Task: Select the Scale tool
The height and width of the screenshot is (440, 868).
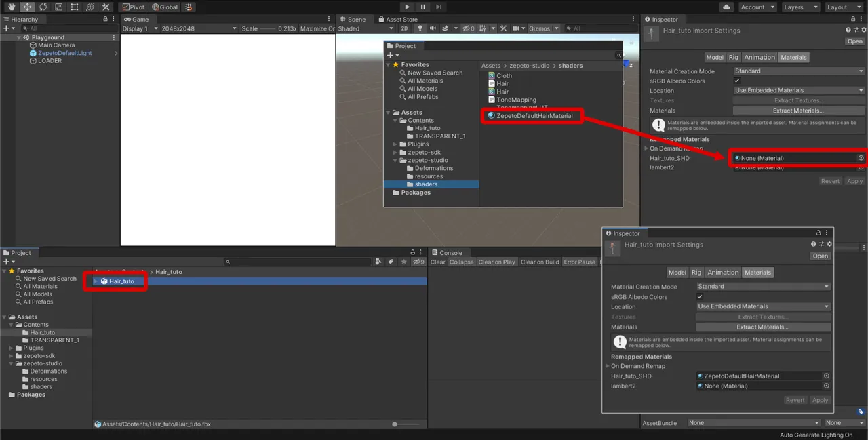Action: pyautogui.click(x=58, y=7)
